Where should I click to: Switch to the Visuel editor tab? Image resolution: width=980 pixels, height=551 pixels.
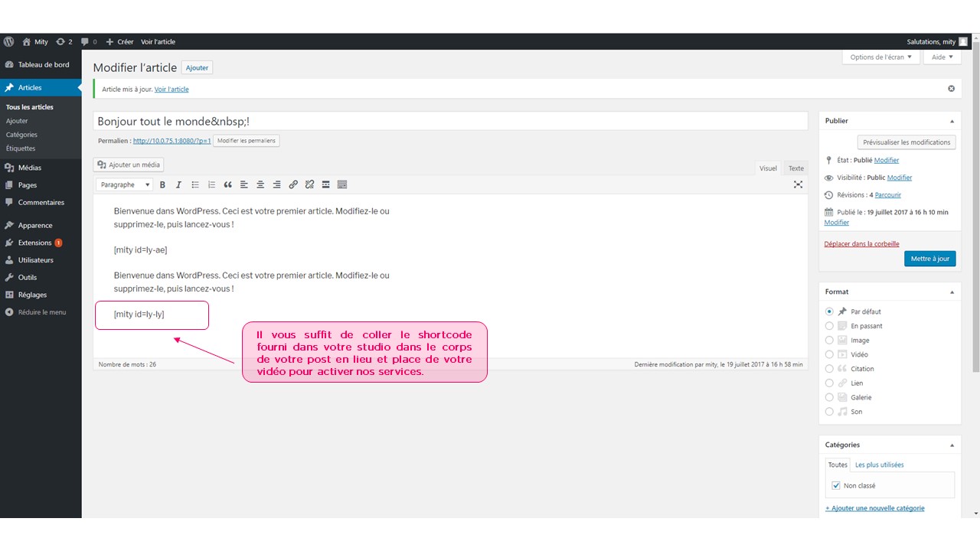768,168
